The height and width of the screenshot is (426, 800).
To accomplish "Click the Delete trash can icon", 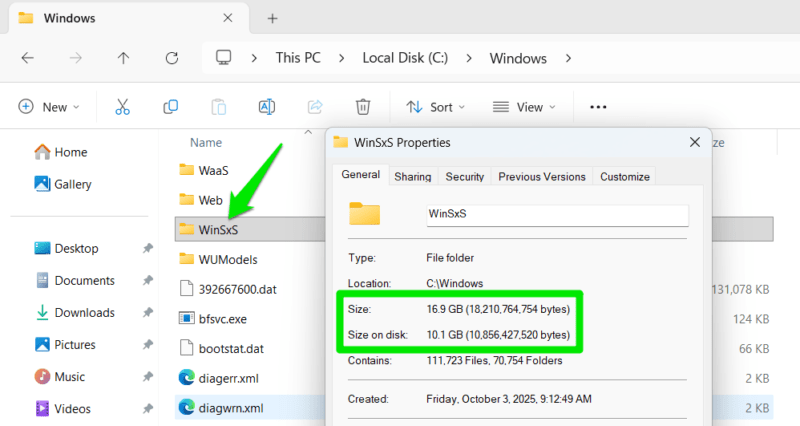I will (363, 107).
